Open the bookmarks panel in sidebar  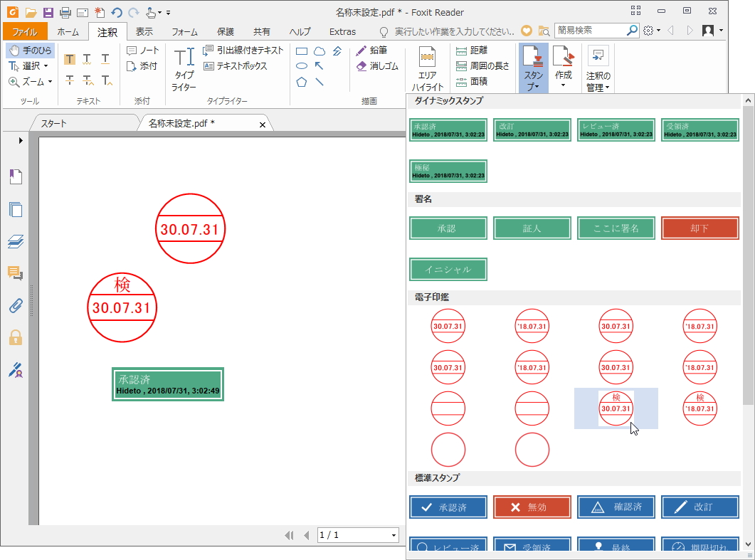[16, 176]
